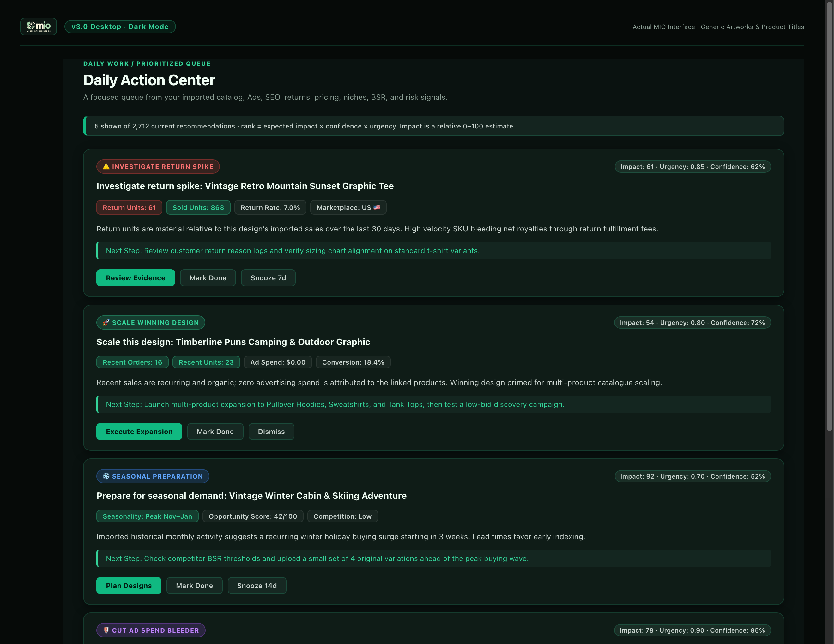Click next step about competitor BSR thresholds

coord(433,558)
